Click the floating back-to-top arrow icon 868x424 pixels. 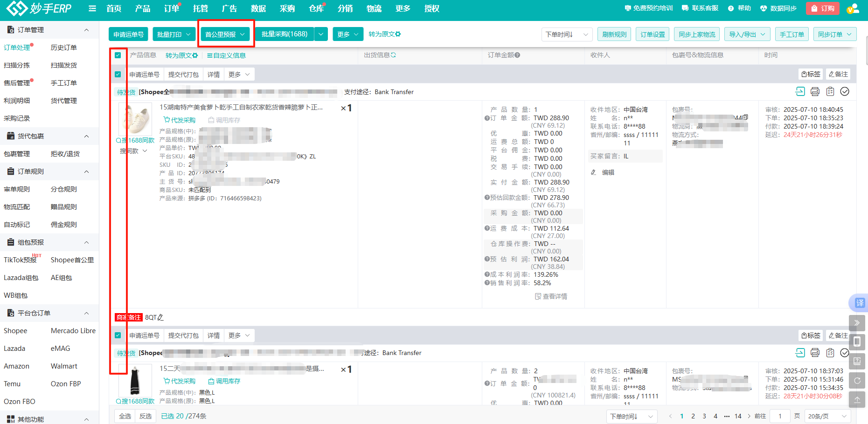pyautogui.click(x=857, y=400)
